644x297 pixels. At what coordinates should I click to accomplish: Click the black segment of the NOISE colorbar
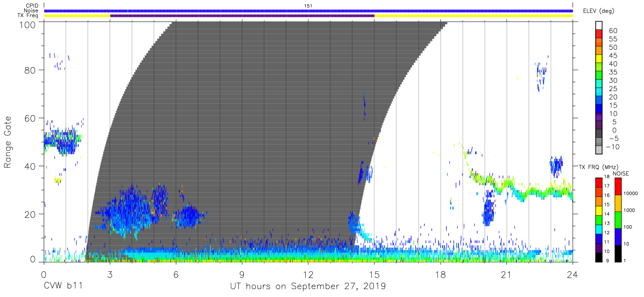click(x=618, y=254)
